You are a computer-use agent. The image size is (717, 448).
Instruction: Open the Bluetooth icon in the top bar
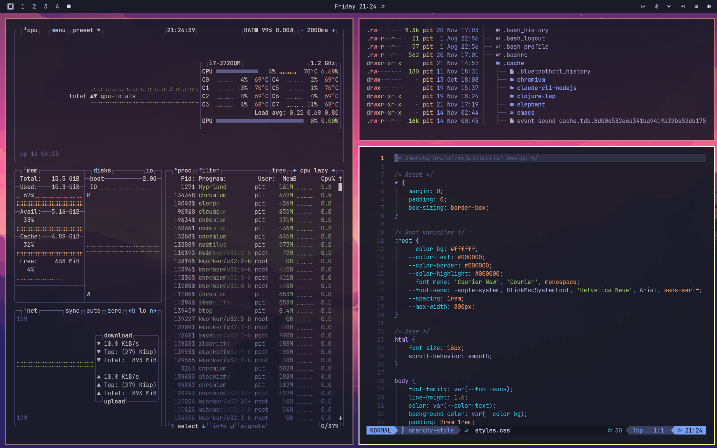click(656, 6)
